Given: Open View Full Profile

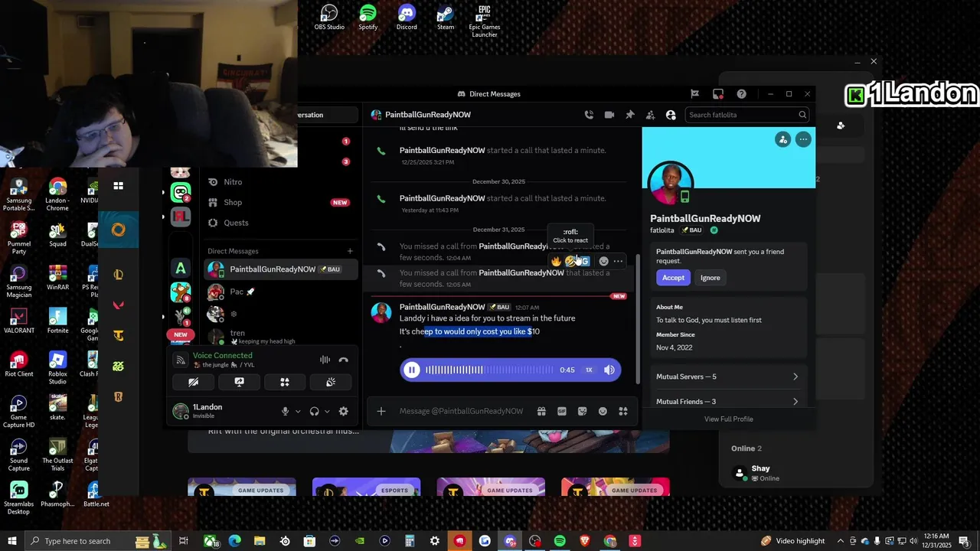Looking at the screenshot, I should pos(729,419).
